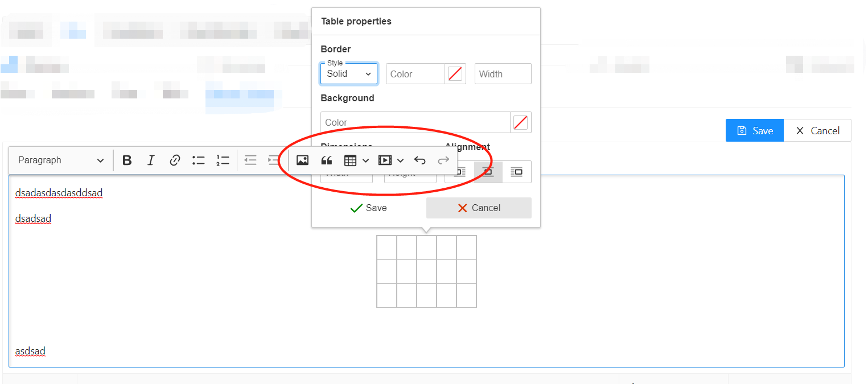Image resolution: width=868 pixels, height=384 pixels.
Task: Follow the dsadsad link in the editor
Action: (x=32, y=218)
